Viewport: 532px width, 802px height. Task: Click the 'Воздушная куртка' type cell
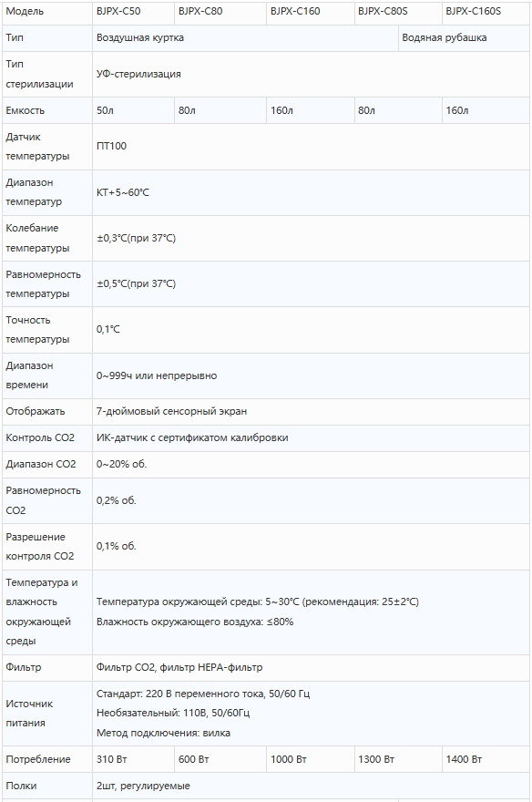[245, 38]
